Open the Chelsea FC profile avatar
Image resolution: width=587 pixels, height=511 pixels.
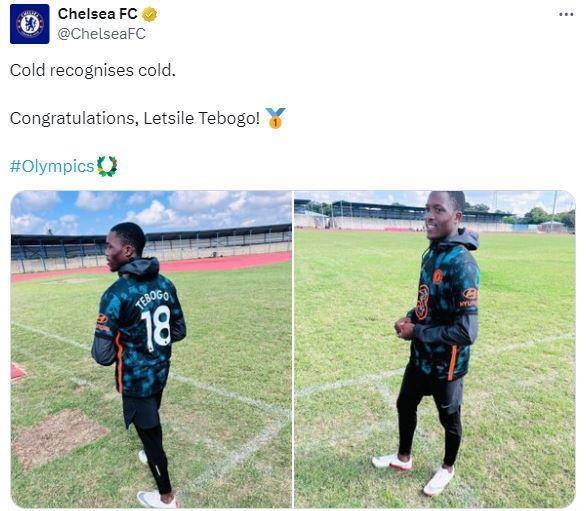coord(30,24)
